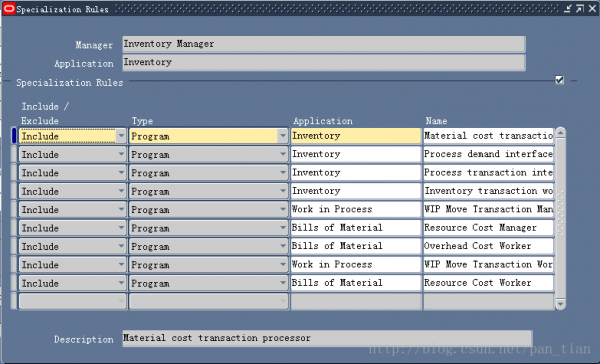The image size is (600, 364).
Task: Click the Description field at the bottom
Action: point(327,338)
